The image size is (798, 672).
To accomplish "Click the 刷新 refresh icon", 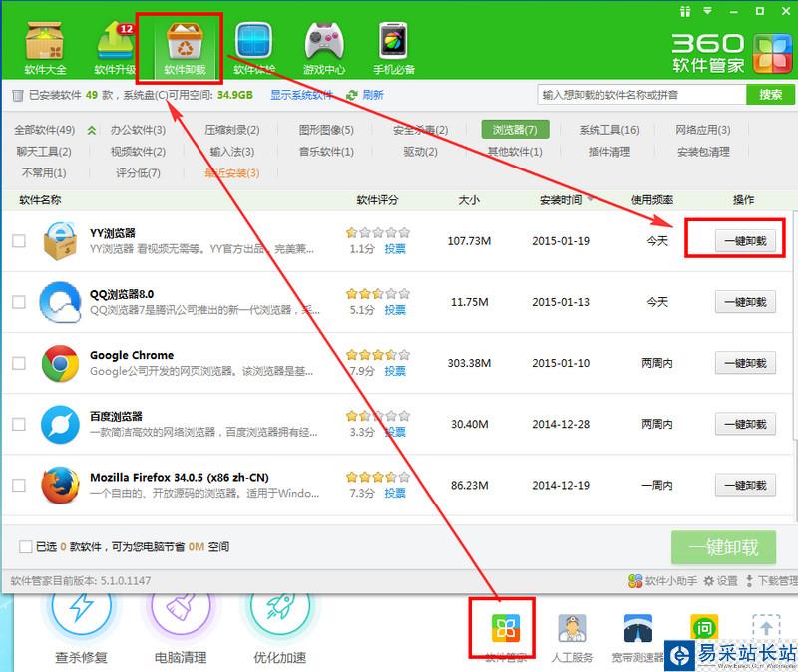I will point(352,95).
